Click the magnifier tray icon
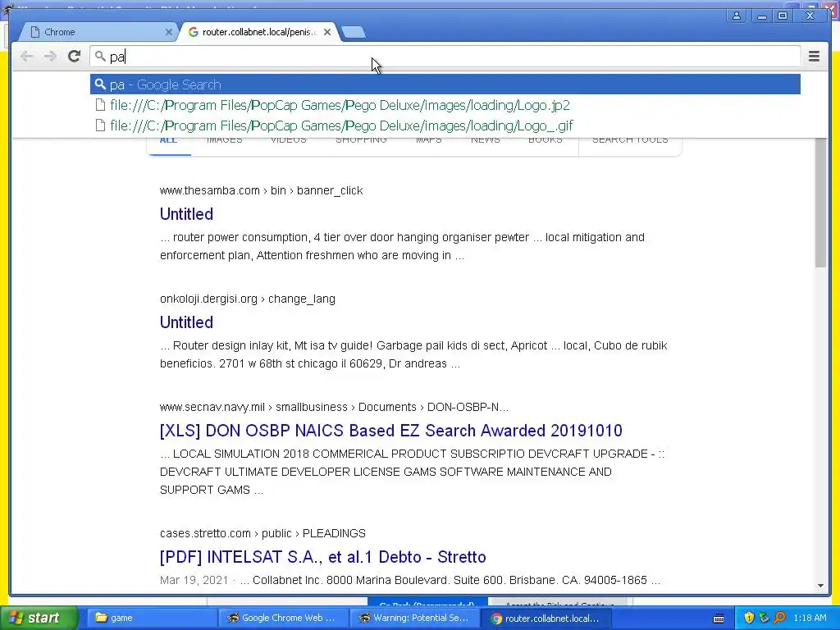The height and width of the screenshot is (630, 840). click(x=779, y=618)
